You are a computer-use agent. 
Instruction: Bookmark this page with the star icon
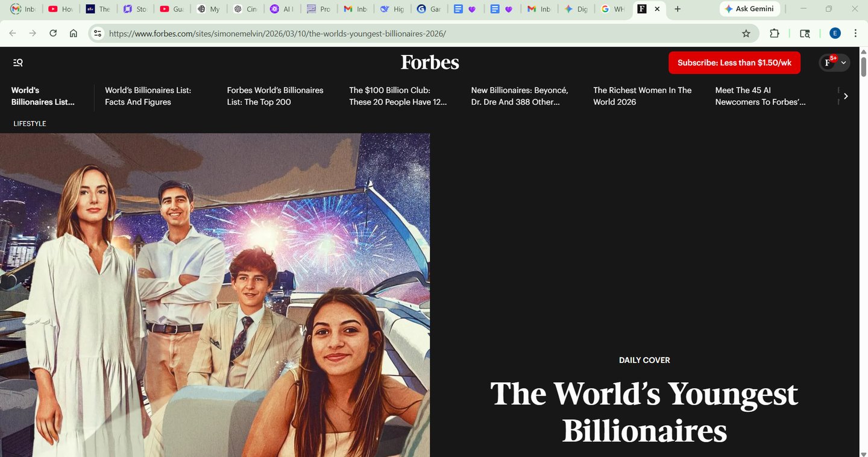point(746,34)
